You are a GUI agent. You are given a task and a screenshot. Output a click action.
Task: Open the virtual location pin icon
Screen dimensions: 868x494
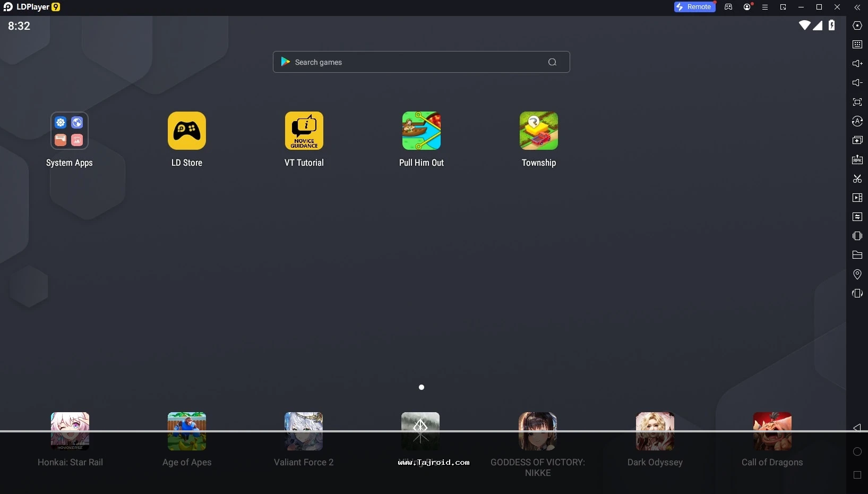[857, 274]
